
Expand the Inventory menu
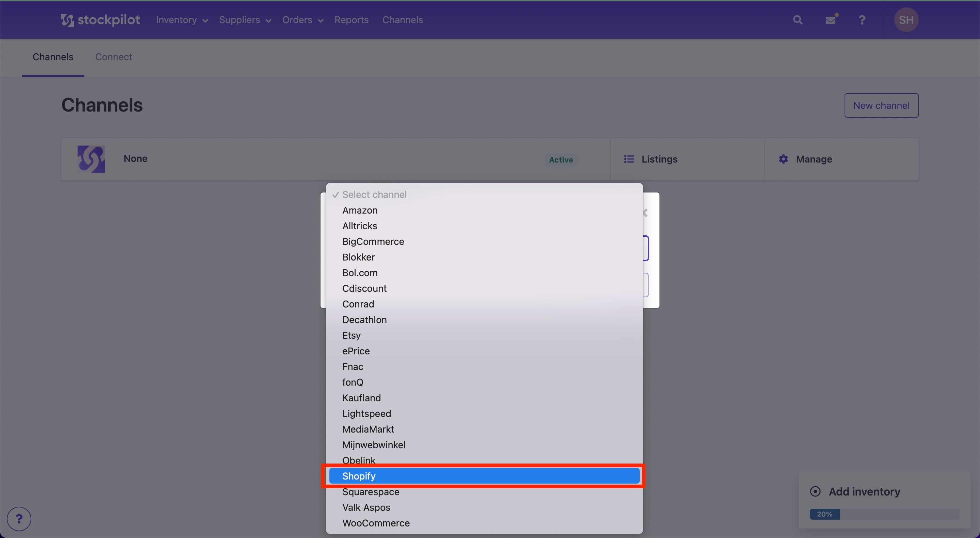[x=182, y=20]
